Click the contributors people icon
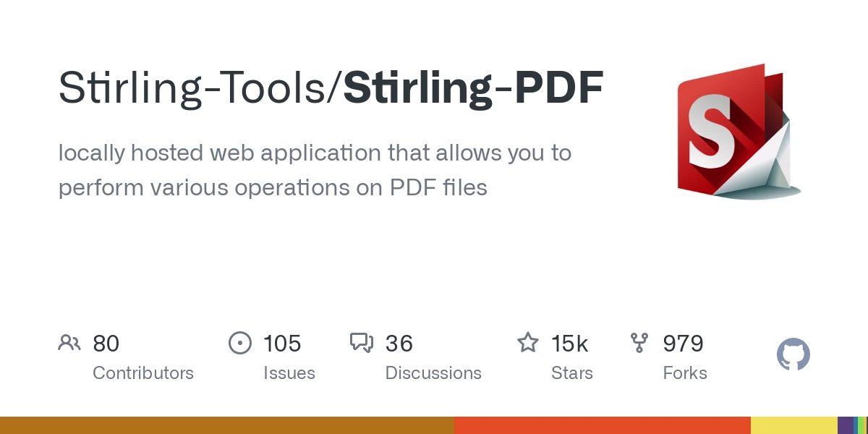The image size is (868, 434). tap(69, 343)
